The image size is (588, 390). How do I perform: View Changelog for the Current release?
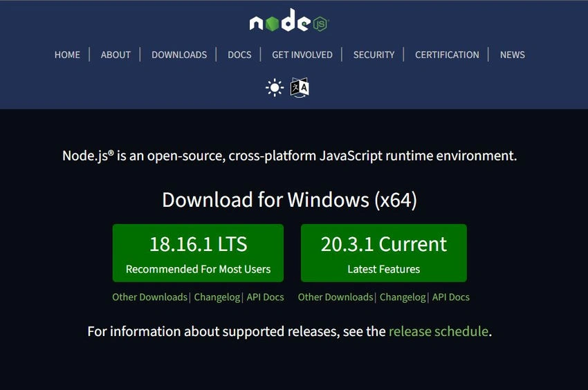coord(403,297)
